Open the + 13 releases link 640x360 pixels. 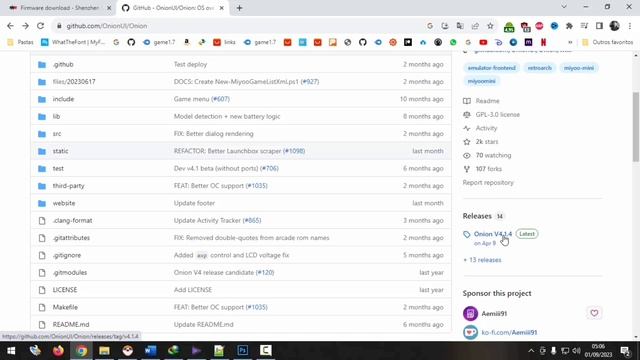pyautogui.click(x=482, y=260)
